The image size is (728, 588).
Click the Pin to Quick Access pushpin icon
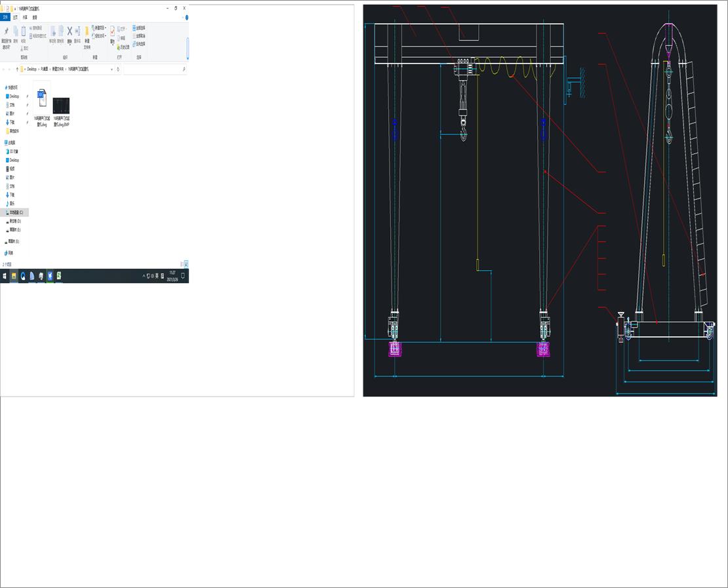point(6,31)
